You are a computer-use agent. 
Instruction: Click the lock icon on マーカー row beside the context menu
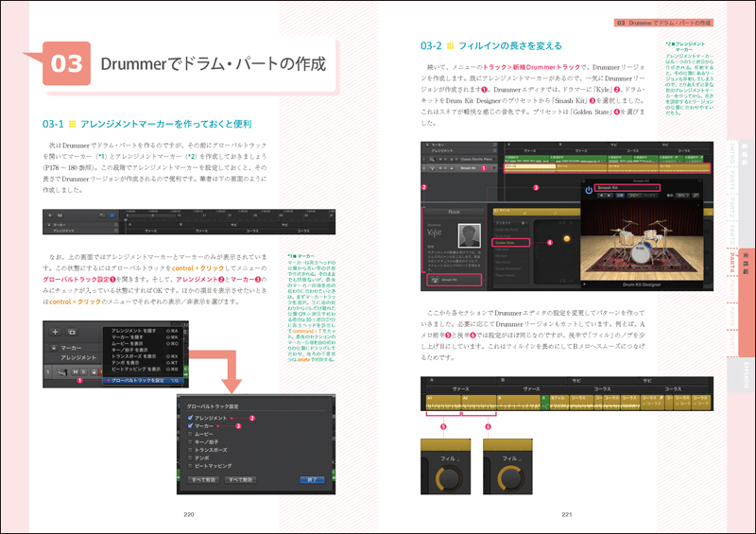53,348
